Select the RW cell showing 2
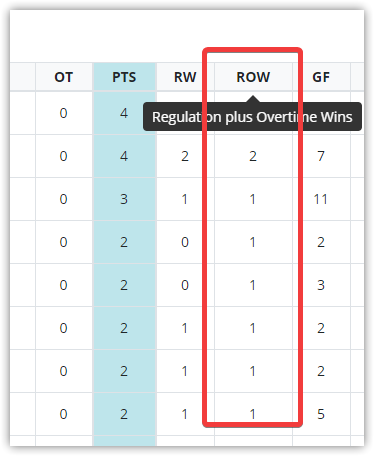The height and width of the screenshot is (456, 374). pyautogui.click(x=185, y=156)
